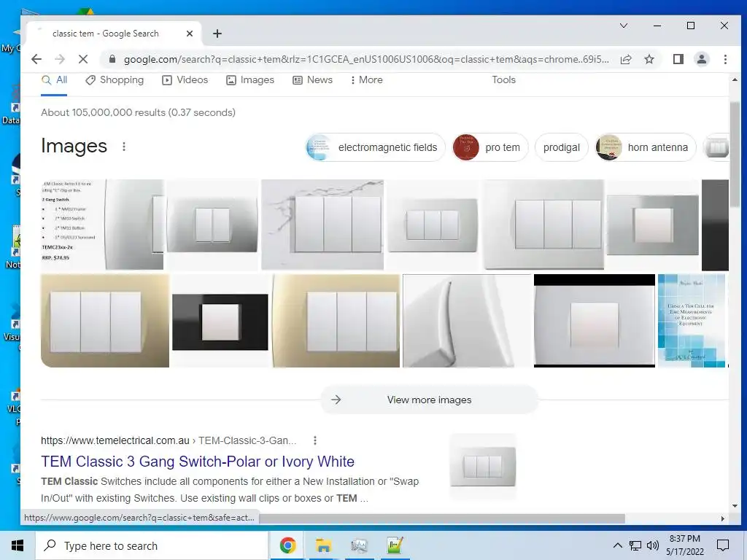Select the All results tab
The image size is (747, 560).
point(54,80)
